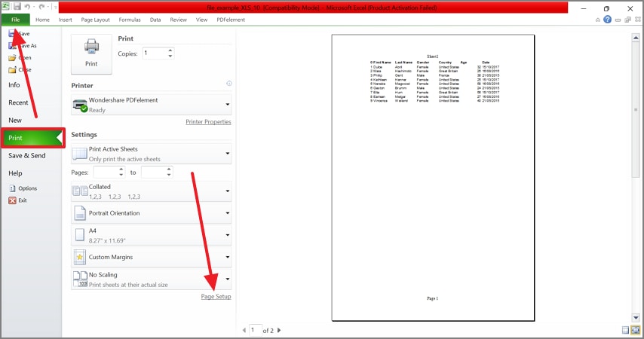The width and height of the screenshot is (644, 339).
Task: Click the Redo arrow in the title bar
Action: pyautogui.click(x=41, y=7)
